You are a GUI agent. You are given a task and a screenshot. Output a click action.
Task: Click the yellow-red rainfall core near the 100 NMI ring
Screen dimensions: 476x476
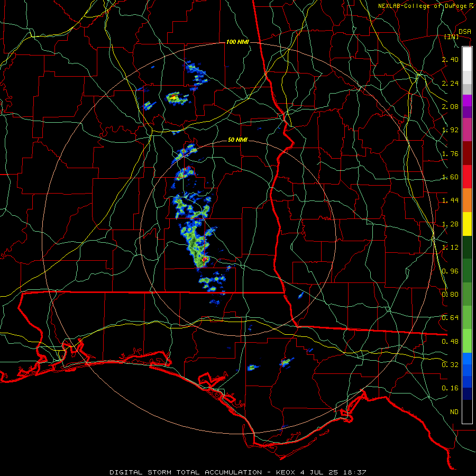tap(173, 97)
